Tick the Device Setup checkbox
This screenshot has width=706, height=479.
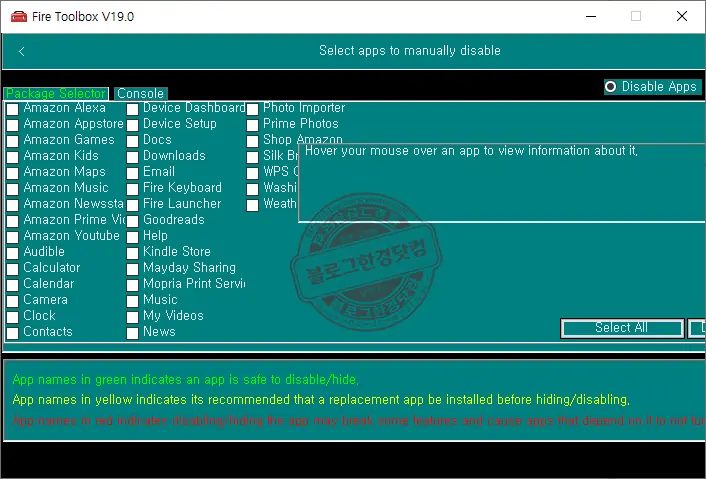coord(132,125)
